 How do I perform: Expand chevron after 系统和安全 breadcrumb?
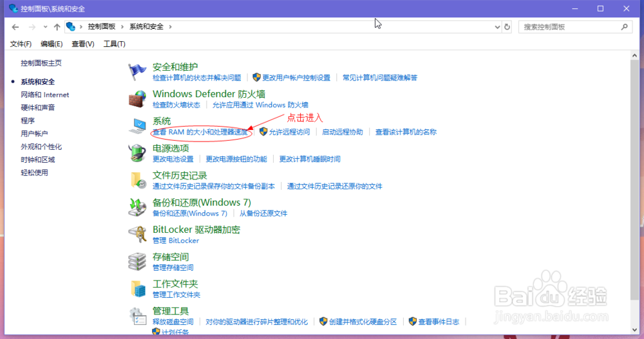(171, 26)
